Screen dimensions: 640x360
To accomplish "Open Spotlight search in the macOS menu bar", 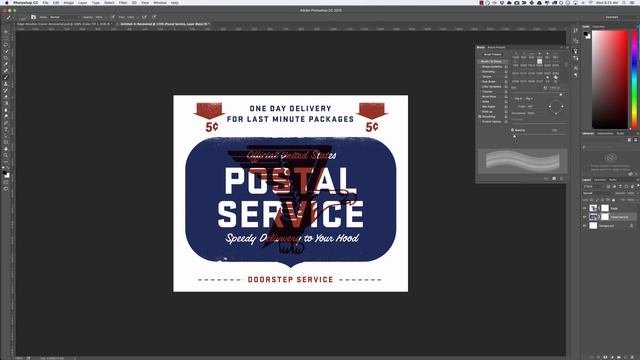I will [624, 3].
